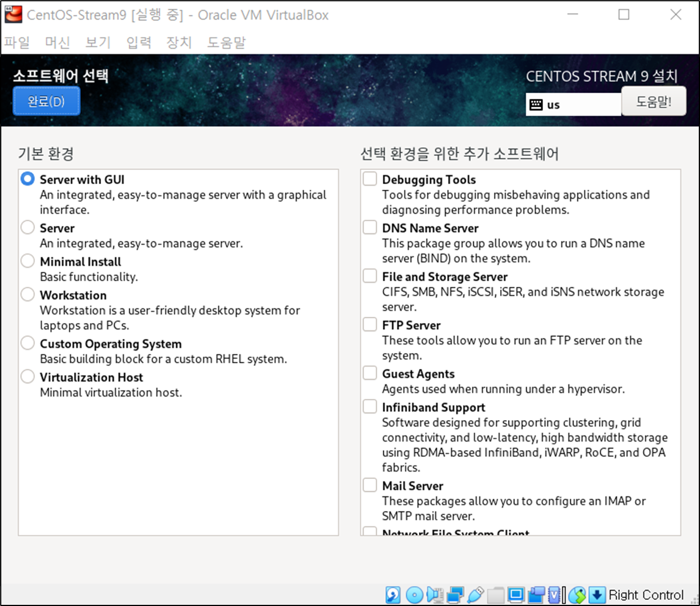Enable the File and Storage Server checkbox
Viewport: 700px width, 606px height.
(370, 276)
